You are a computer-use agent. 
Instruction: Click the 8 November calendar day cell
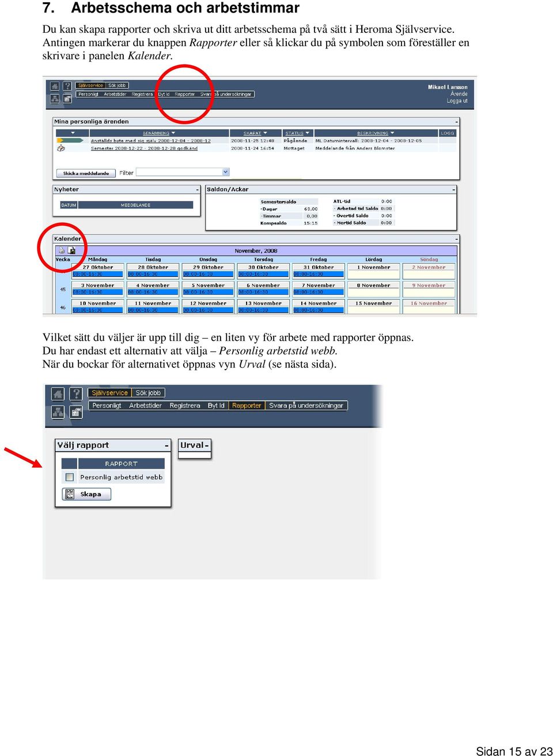coord(373,288)
